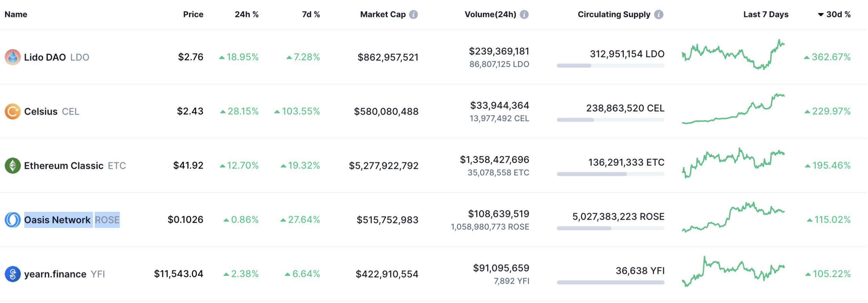Click the Market Cap info icon
Image resolution: width=868 pixels, height=303 pixels.
point(413,15)
